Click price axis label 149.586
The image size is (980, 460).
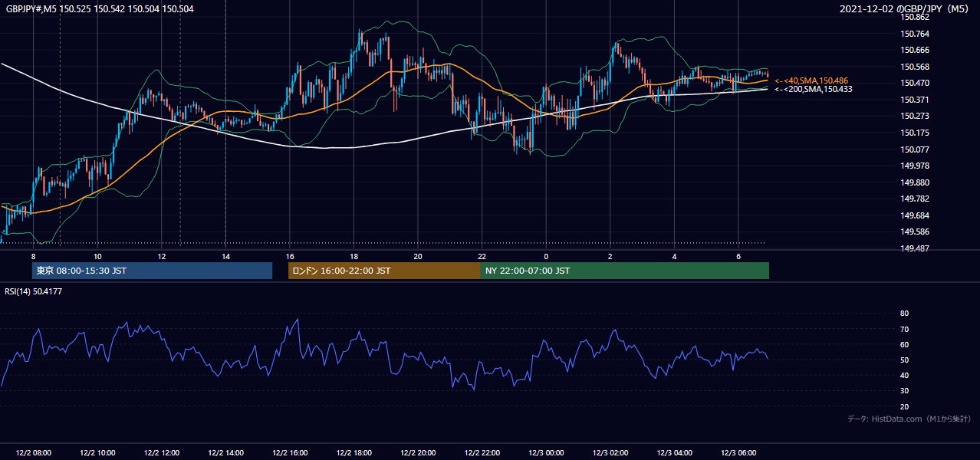click(914, 232)
